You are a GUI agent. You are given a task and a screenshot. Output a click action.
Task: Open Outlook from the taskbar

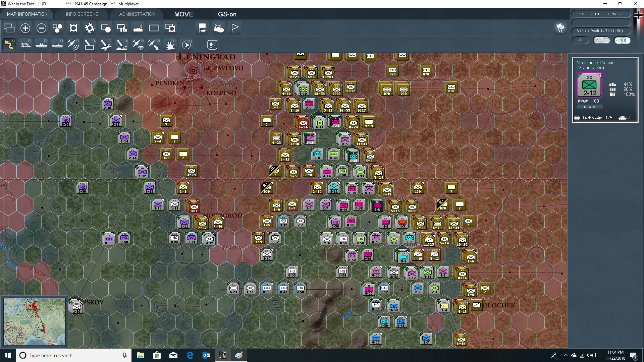click(206, 355)
